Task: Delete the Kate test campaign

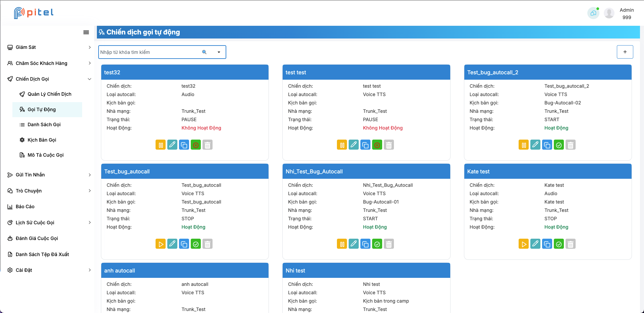Action: coord(571,244)
